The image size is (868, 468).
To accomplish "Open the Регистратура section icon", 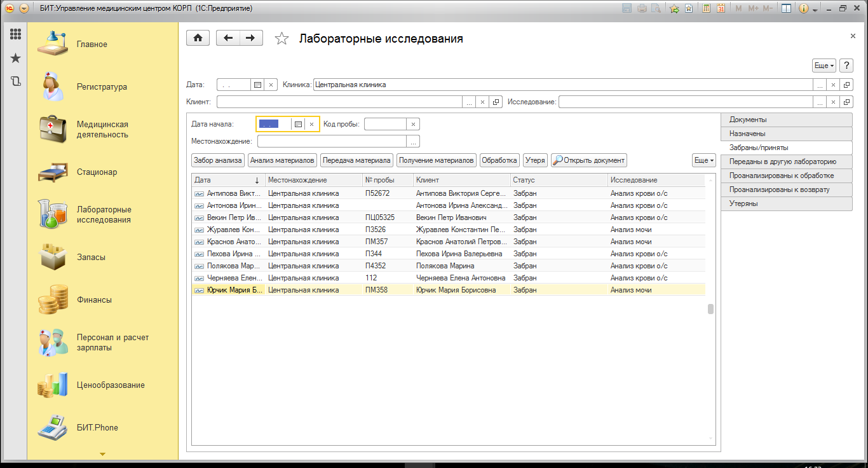I will pos(53,87).
